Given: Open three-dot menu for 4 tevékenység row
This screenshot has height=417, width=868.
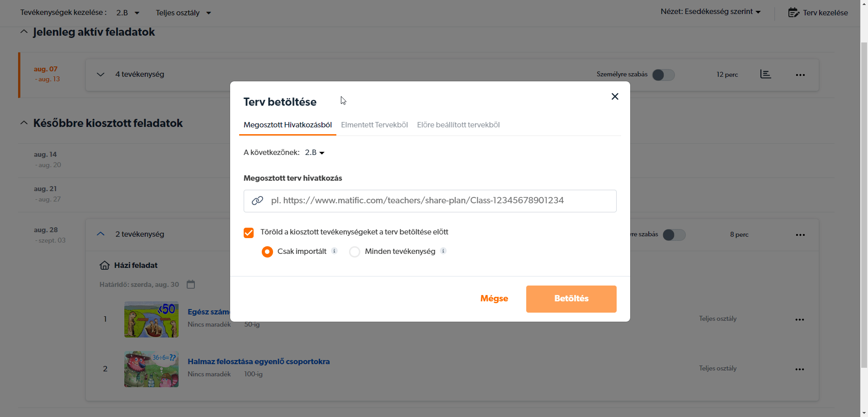Looking at the screenshot, I should [800, 75].
